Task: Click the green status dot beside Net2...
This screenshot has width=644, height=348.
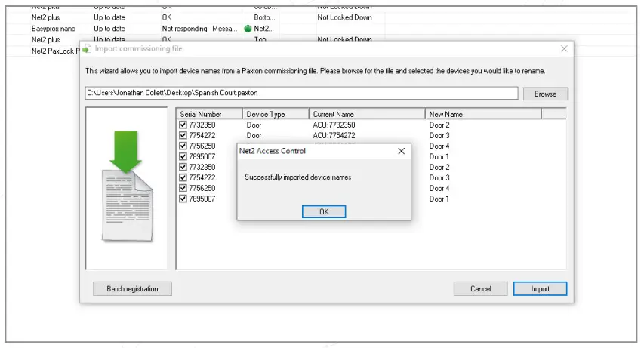Action: [248, 29]
